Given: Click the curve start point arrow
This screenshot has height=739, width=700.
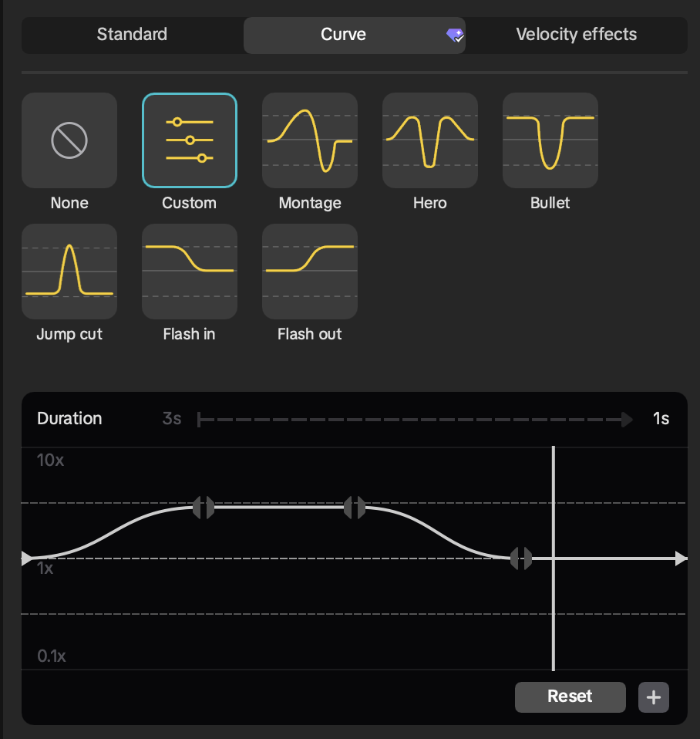Looking at the screenshot, I should (x=27, y=558).
